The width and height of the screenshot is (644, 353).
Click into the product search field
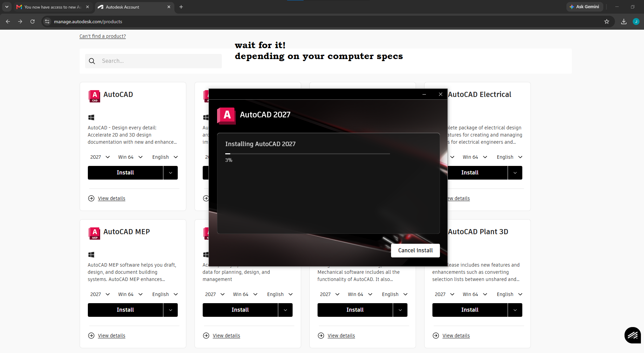153,61
